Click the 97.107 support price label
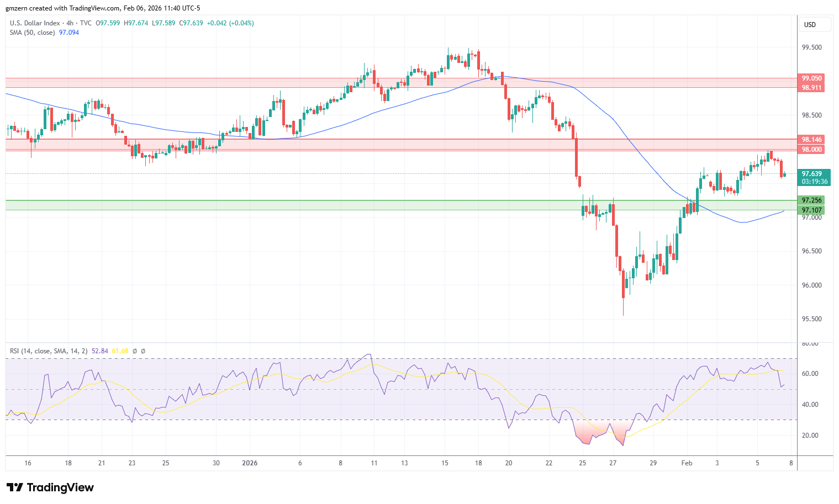Viewport: 839px width, 504px height. [811, 210]
